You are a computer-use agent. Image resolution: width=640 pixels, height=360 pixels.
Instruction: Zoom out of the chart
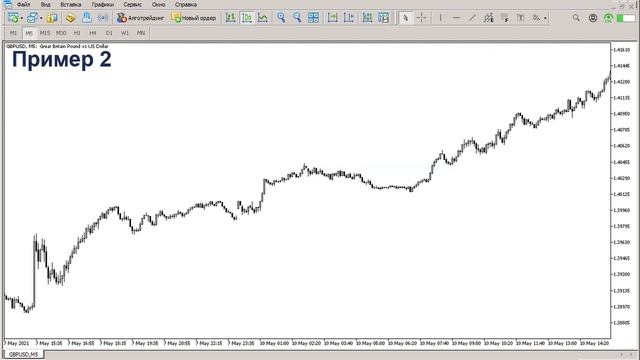297,18
